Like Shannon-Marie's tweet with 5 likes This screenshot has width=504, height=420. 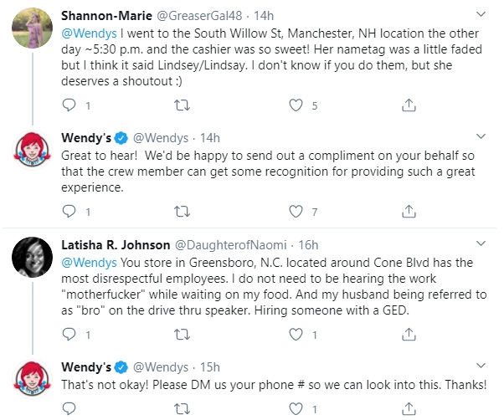point(296,105)
